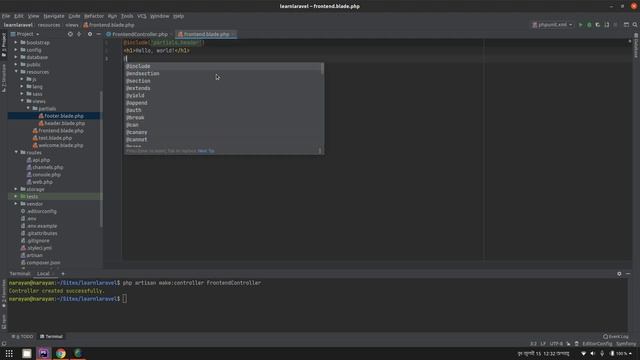
Task: Click the project structure window icon in the toolbar
Action: (x=626, y=25)
